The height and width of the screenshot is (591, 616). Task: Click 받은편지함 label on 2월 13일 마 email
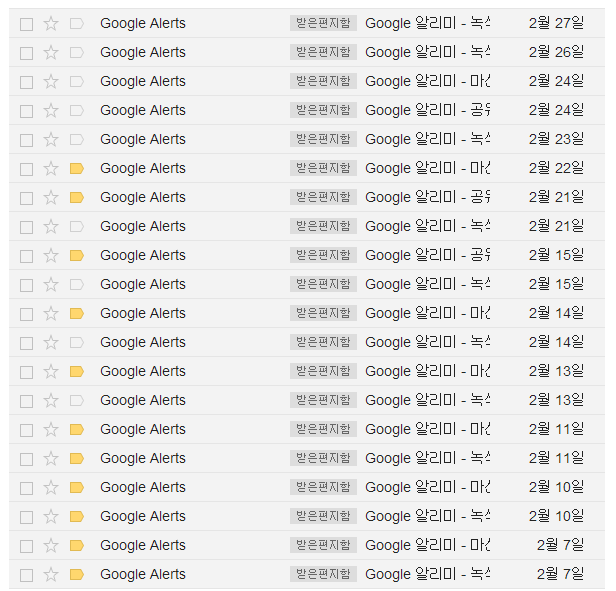(x=323, y=371)
